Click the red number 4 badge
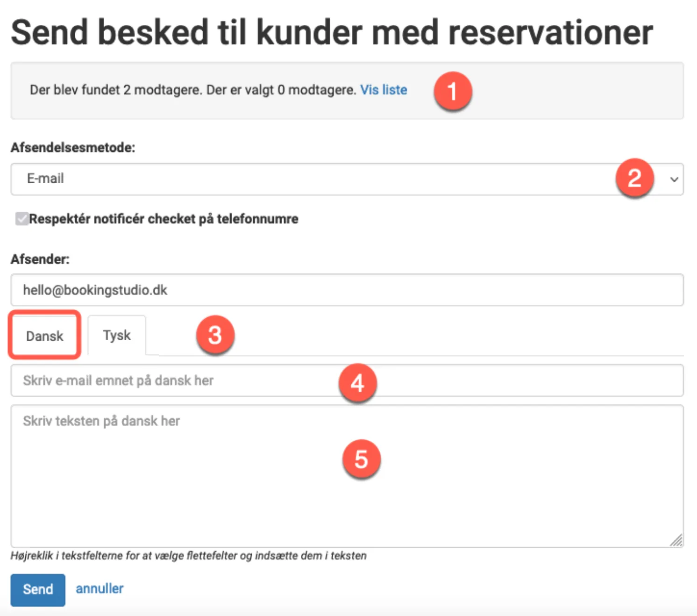 (357, 383)
